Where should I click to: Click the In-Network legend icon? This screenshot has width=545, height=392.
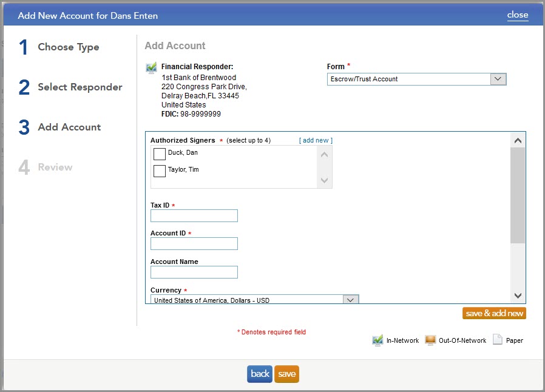pyautogui.click(x=377, y=340)
